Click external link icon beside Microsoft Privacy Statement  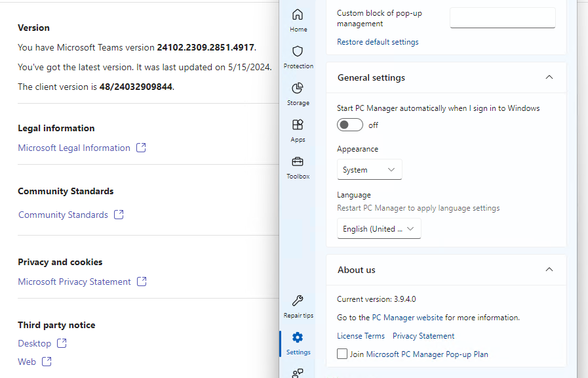click(x=142, y=281)
